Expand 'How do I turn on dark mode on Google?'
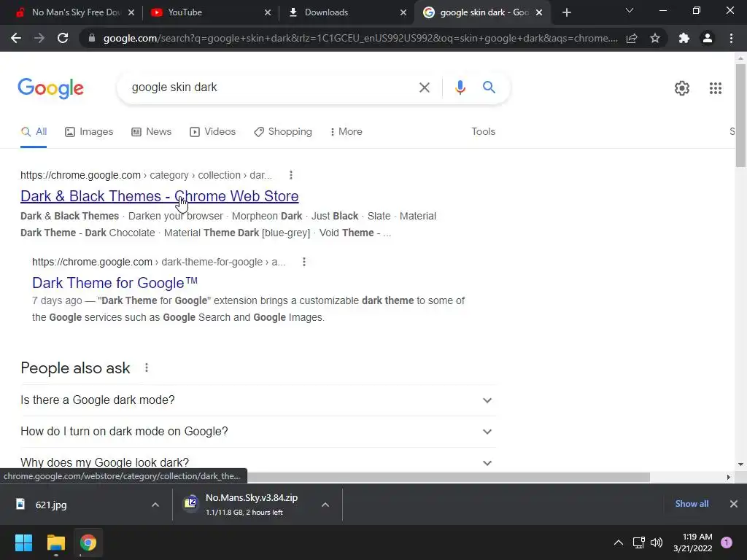The height and width of the screenshot is (560, 747). click(258, 432)
